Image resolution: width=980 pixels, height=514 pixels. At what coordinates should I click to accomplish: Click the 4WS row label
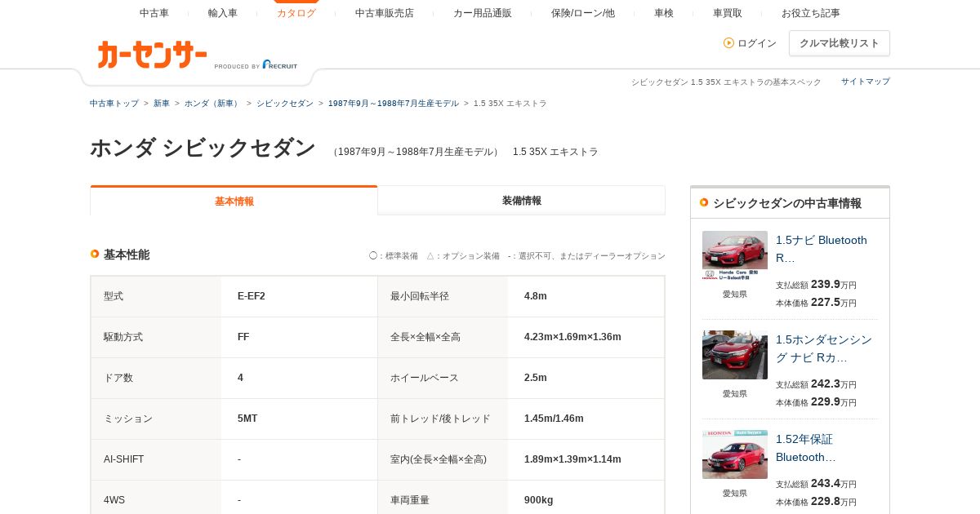coord(114,500)
